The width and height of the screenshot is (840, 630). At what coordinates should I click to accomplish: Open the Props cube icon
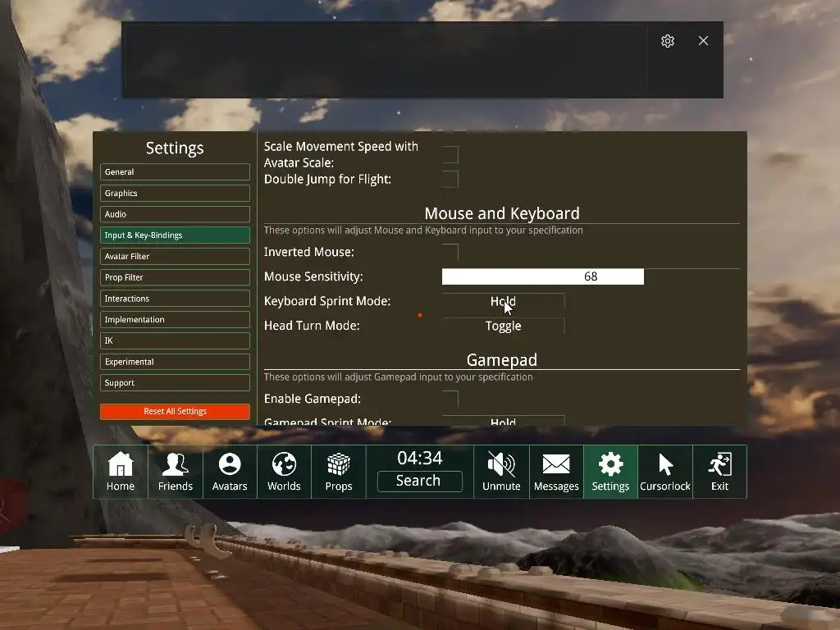pyautogui.click(x=339, y=472)
